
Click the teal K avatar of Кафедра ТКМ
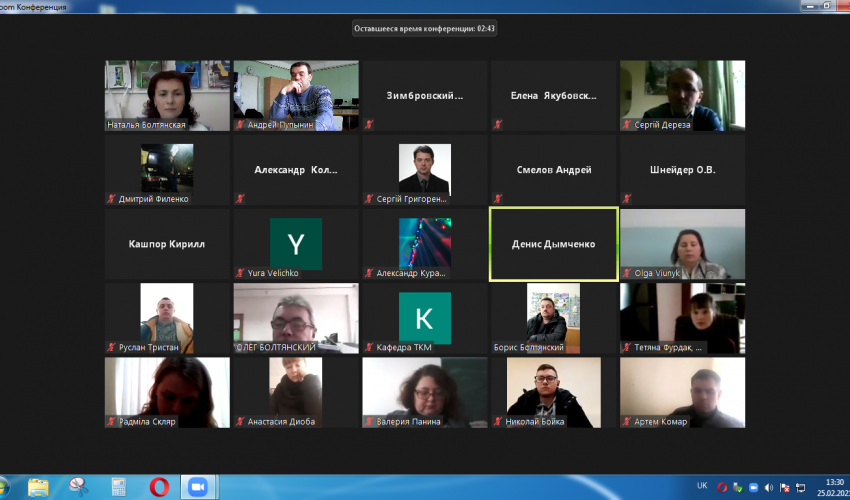[x=424, y=318]
